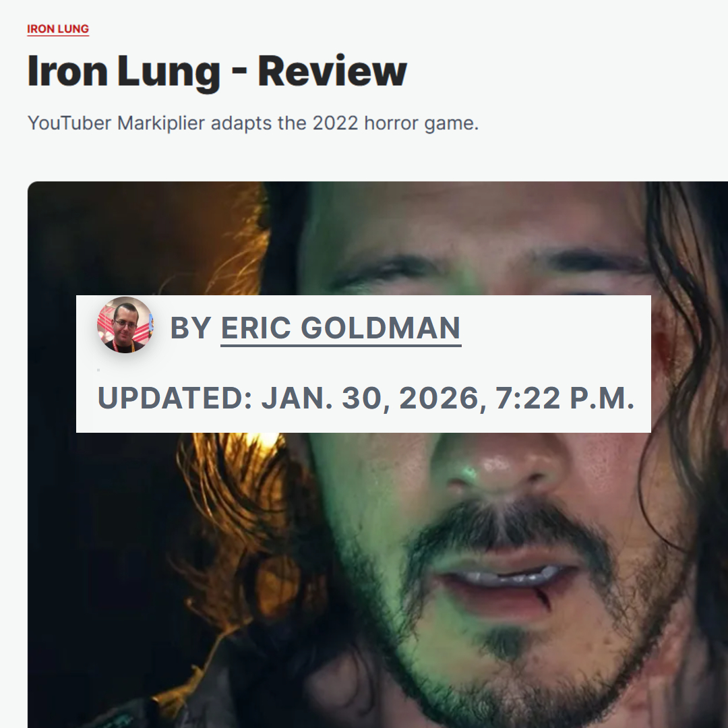Image resolution: width=728 pixels, height=728 pixels.
Task: Click the "BY" label next to the avatar
Action: click(191, 328)
